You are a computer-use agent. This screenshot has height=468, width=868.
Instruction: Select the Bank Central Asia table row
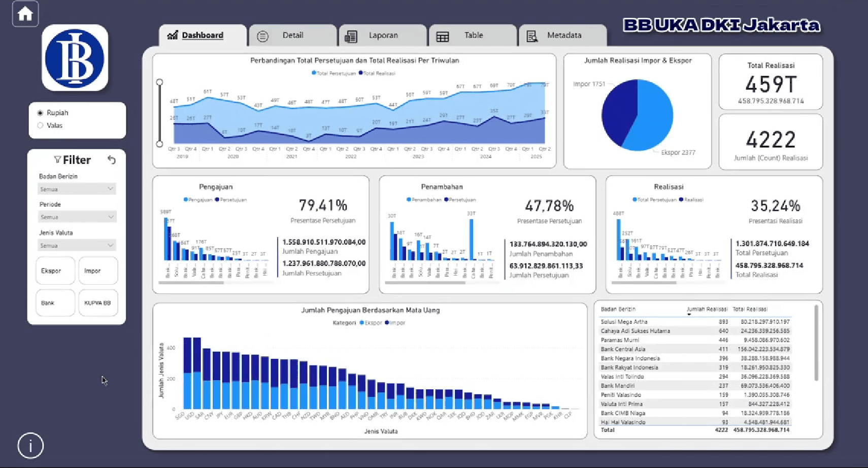pyautogui.click(x=660, y=349)
